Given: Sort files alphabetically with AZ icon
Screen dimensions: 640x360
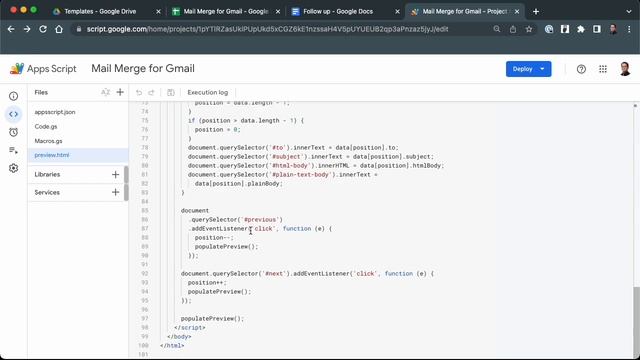Looking at the screenshot, I should pos(105,92).
